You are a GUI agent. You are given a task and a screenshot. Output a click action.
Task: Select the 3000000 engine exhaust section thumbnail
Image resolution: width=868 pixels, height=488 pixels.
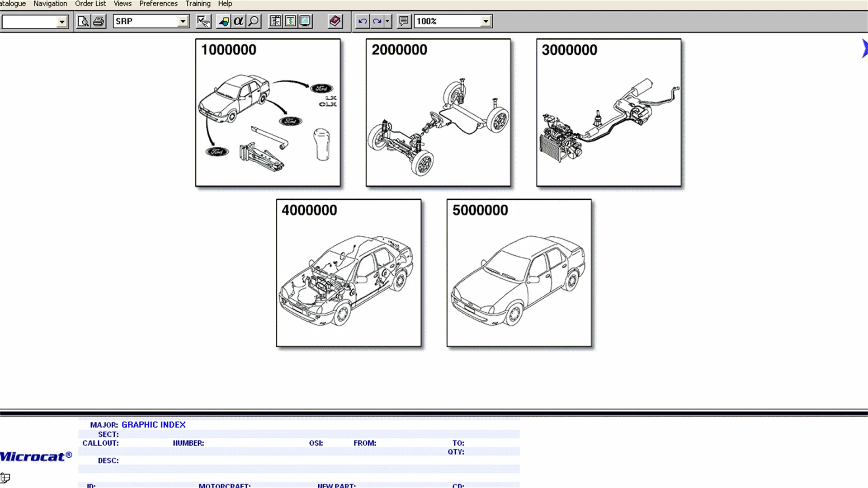(x=609, y=113)
